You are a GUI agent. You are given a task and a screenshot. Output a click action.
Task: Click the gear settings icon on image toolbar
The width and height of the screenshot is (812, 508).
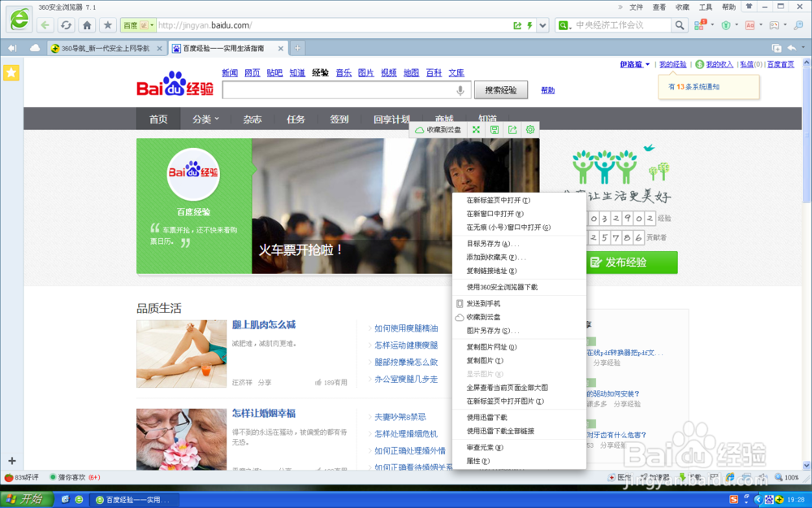pos(530,129)
